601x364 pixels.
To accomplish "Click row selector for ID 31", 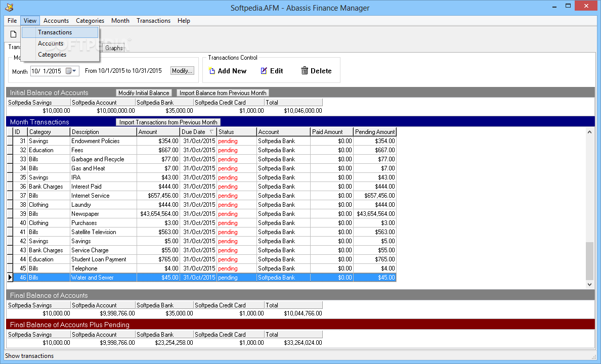I will (10, 141).
